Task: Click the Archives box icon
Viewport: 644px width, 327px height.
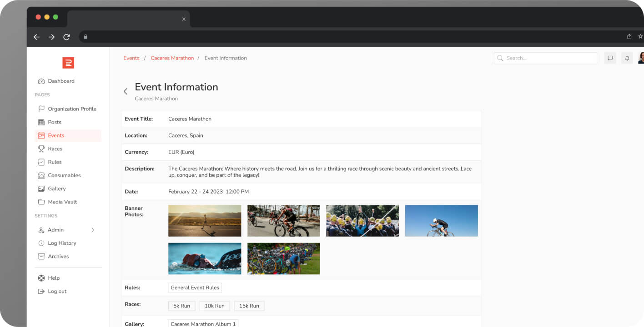Action: coord(41,256)
